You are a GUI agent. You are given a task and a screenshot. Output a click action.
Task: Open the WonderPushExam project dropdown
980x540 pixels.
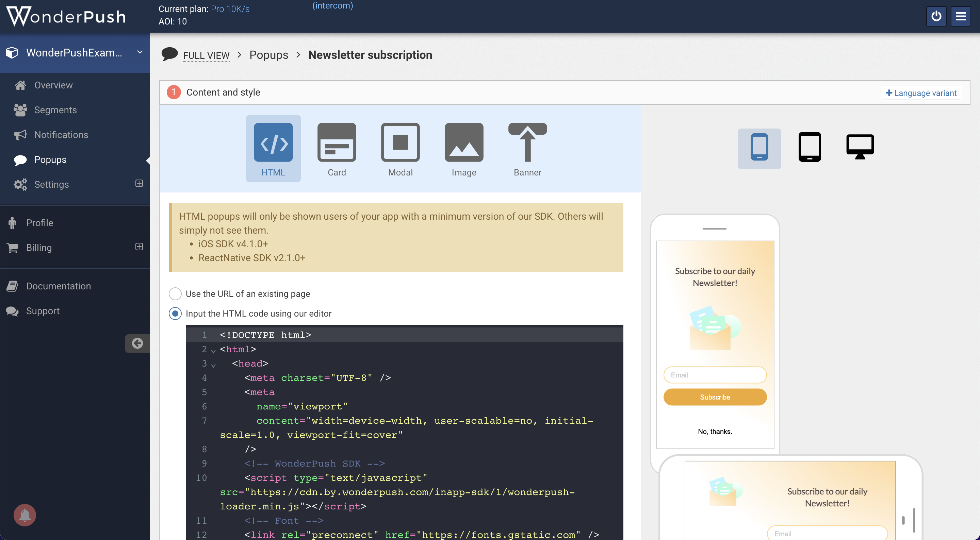75,52
